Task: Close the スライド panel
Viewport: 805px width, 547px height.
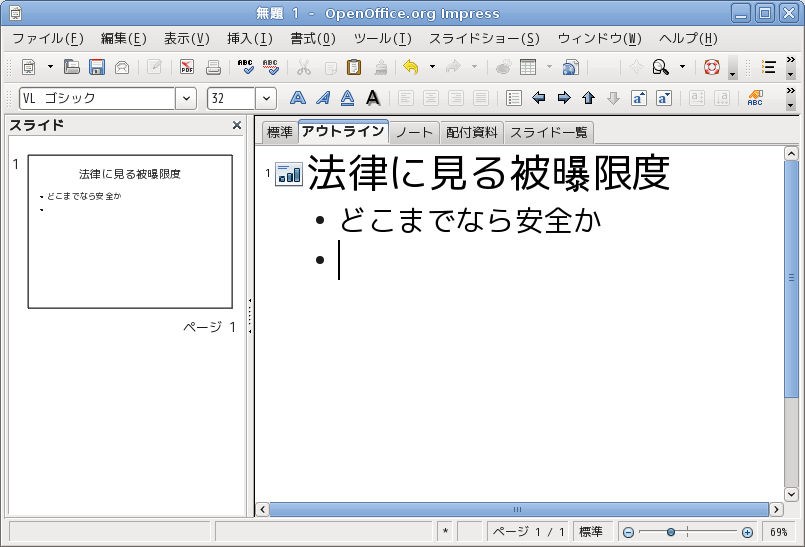Action: [x=237, y=125]
